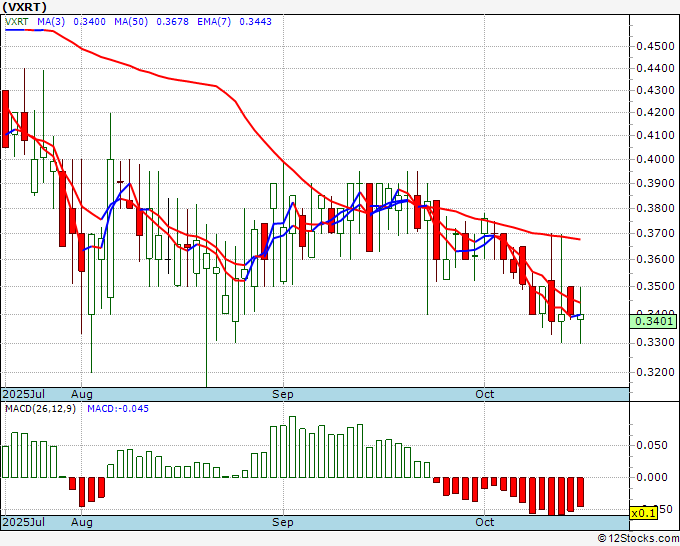Click the 0.3401 current price tag
The height and width of the screenshot is (546, 680).
(x=654, y=321)
